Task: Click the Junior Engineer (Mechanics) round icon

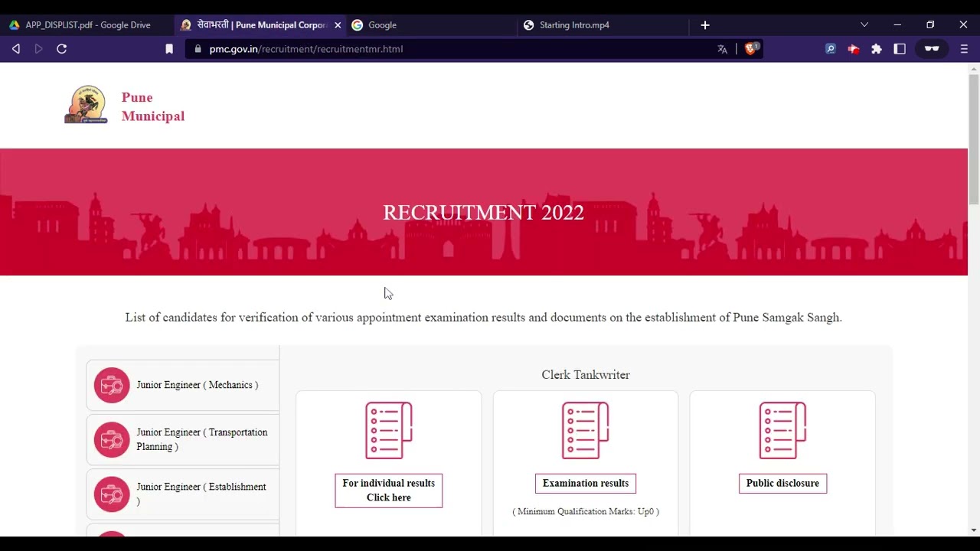Action: click(x=112, y=385)
